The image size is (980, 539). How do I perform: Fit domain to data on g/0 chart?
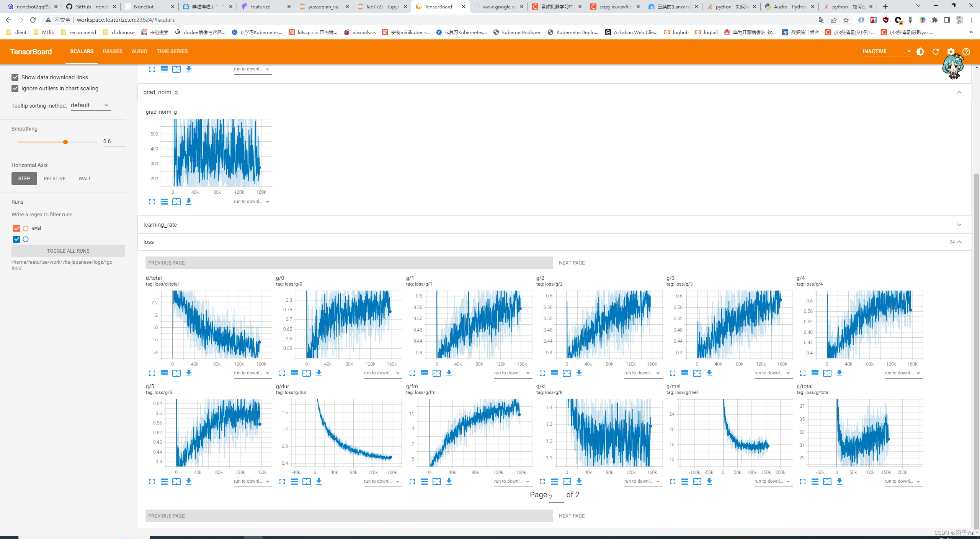pos(307,373)
